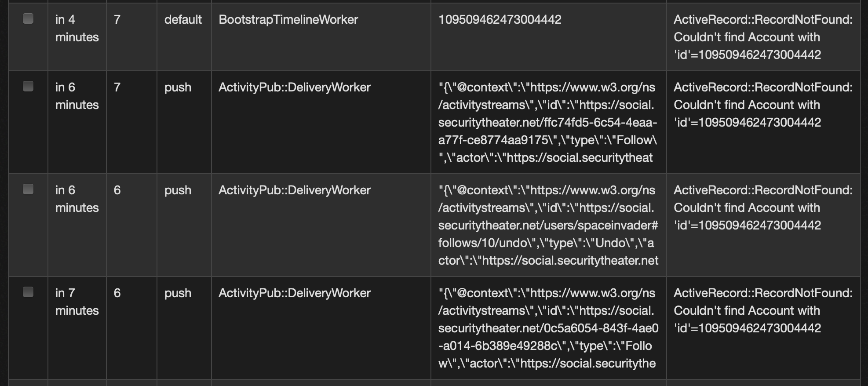Screen dimensions: 868x386
Task: Open the 'in 4 minutes' scheduled job
Action: 77,28
